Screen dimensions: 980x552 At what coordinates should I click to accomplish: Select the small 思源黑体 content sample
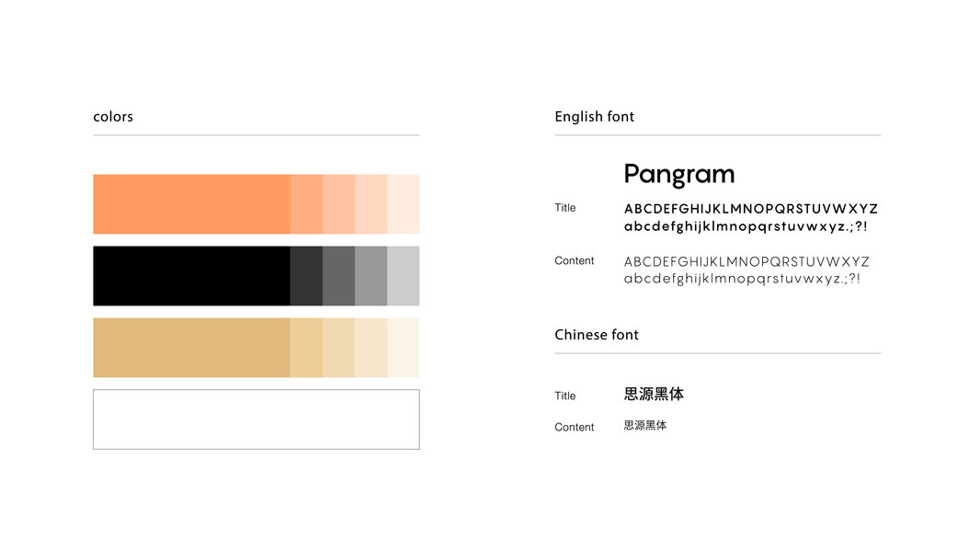coord(645,426)
